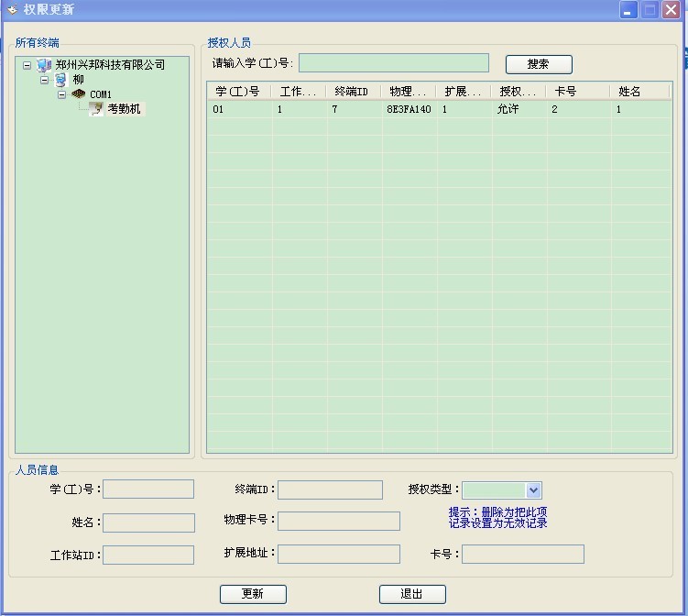Select the COM1 tree item

tap(101, 94)
